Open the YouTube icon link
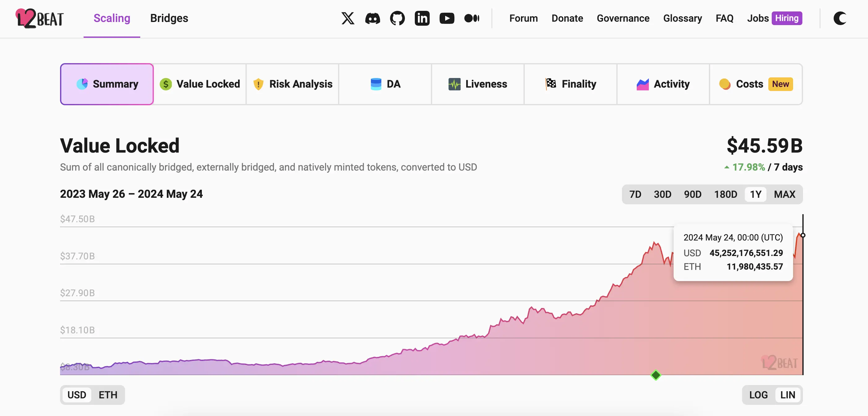Viewport: 868px width, 416px height. [447, 18]
